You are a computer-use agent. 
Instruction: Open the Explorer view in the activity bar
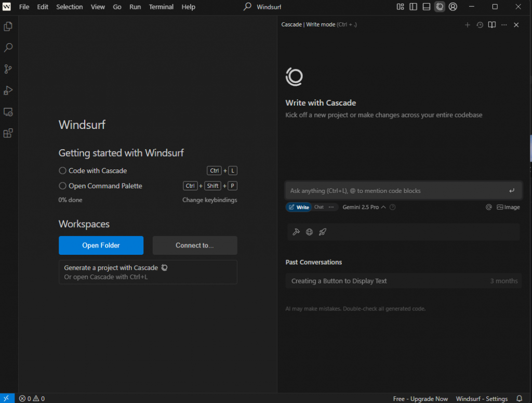[8, 26]
